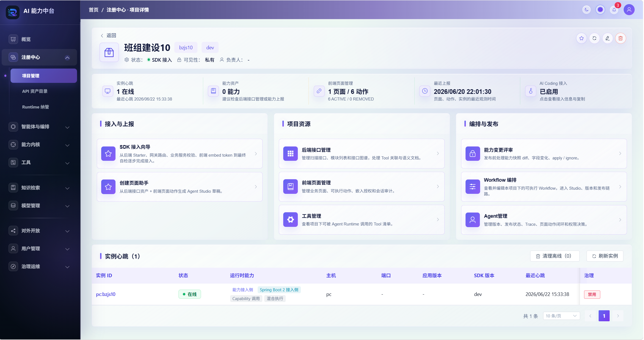Delete project with red trash icon

pos(620,38)
